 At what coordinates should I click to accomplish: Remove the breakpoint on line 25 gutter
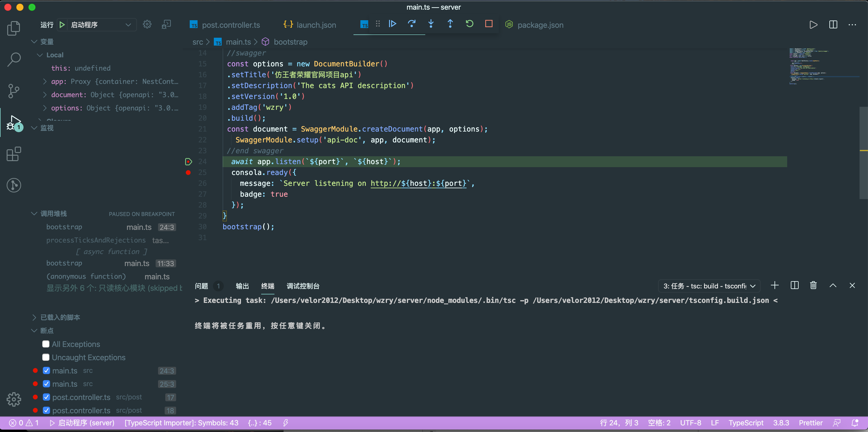pyautogui.click(x=188, y=173)
